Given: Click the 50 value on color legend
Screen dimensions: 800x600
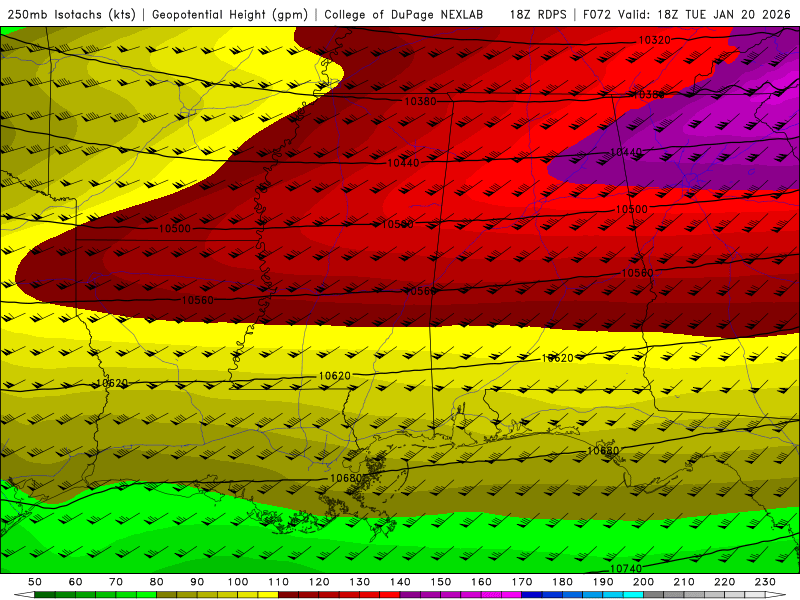Looking at the screenshot, I should (x=35, y=582).
